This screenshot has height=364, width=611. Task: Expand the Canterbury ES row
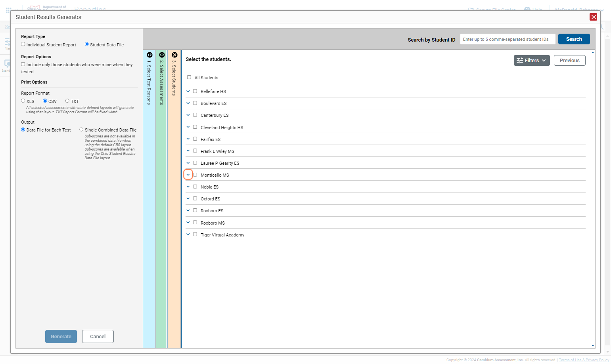pyautogui.click(x=188, y=115)
